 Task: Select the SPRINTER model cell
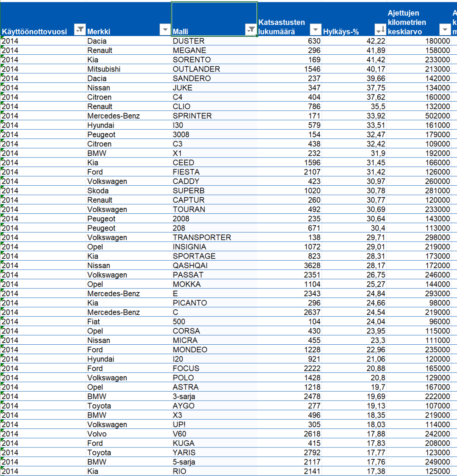pos(214,116)
